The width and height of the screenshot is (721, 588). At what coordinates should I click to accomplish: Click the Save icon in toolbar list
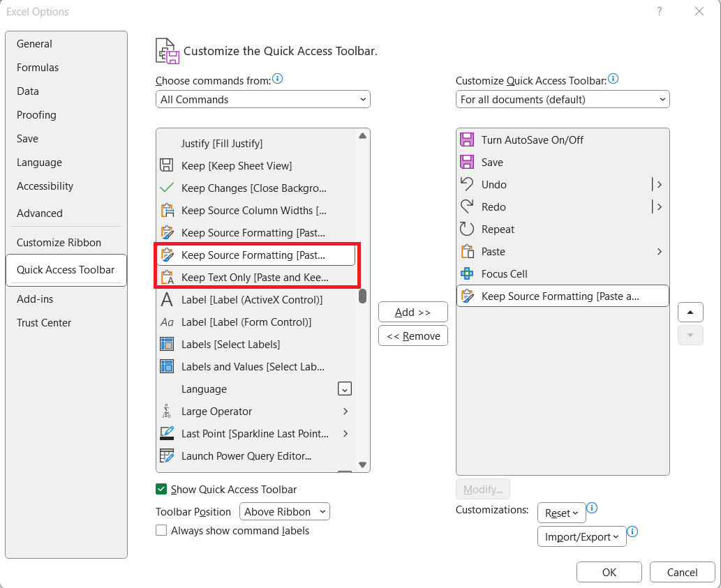click(x=467, y=162)
